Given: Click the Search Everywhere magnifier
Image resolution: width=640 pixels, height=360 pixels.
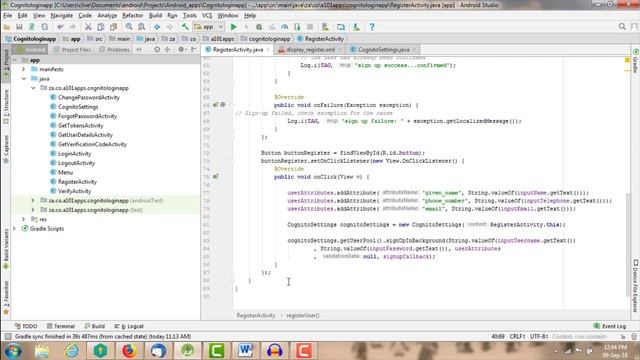Looking at the screenshot, I should click(622, 27).
